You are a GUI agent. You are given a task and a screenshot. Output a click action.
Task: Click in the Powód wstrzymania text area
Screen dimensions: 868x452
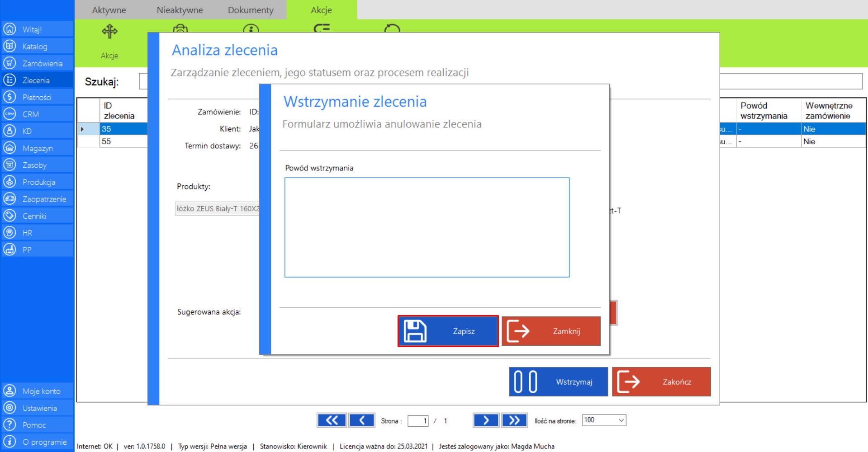tap(427, 227)
